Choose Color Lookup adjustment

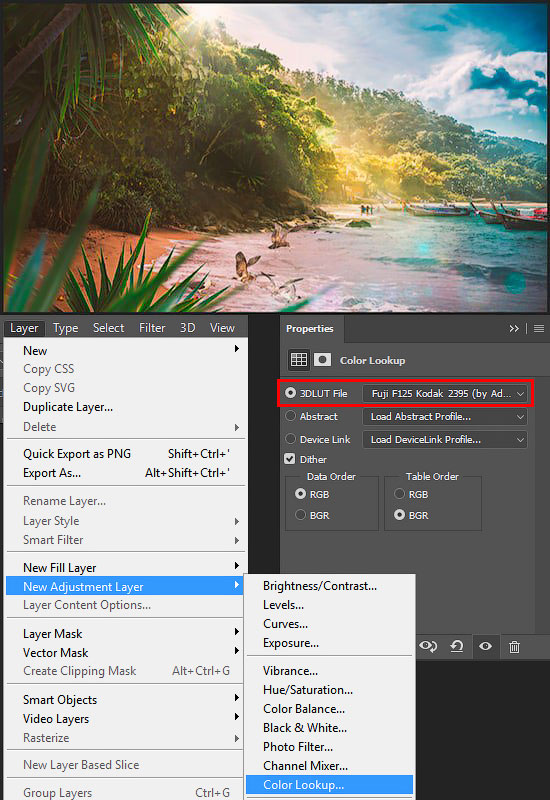pyautogui.click(x=330, y=785)
